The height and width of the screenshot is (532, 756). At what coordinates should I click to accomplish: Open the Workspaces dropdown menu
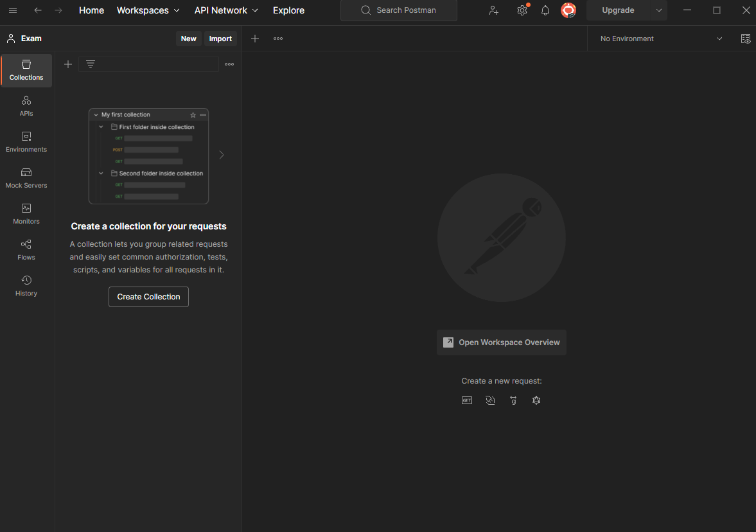[148, 10]
